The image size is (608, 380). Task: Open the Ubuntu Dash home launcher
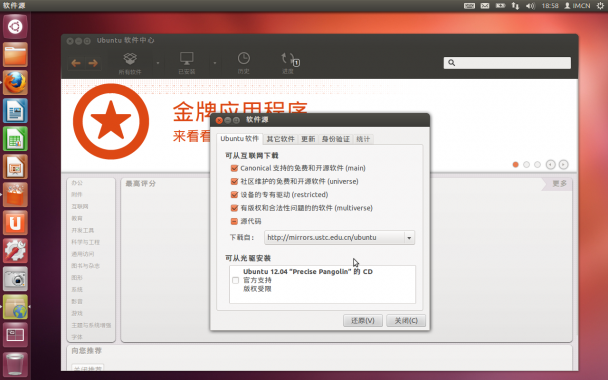15,27
